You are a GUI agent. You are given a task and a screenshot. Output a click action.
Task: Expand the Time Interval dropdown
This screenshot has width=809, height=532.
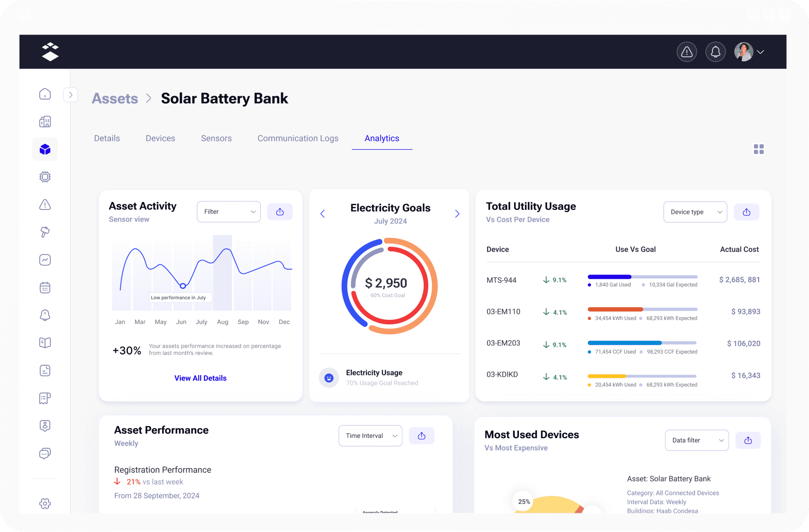coord(370,436)
